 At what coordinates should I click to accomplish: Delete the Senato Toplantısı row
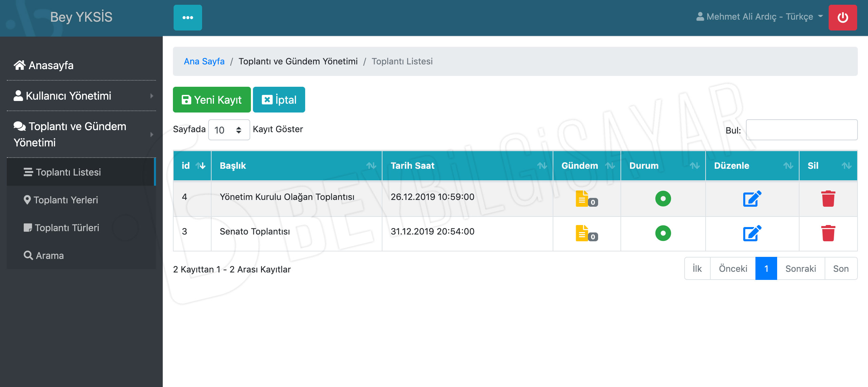(828, 233)
